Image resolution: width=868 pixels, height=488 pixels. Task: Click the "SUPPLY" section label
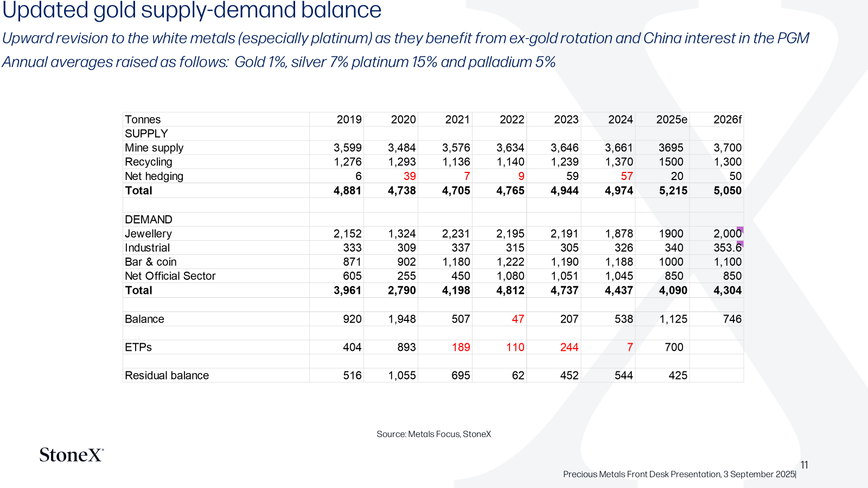pyautogui.click(x=146, y=134)
